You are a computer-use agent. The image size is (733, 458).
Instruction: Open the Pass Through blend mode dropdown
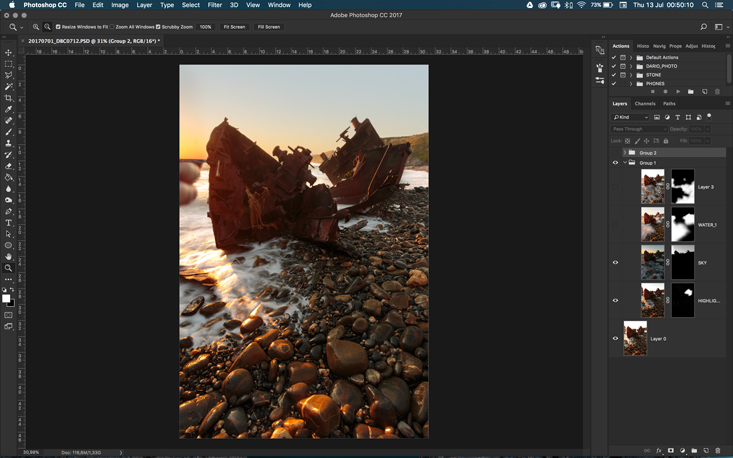click(639, 129)
